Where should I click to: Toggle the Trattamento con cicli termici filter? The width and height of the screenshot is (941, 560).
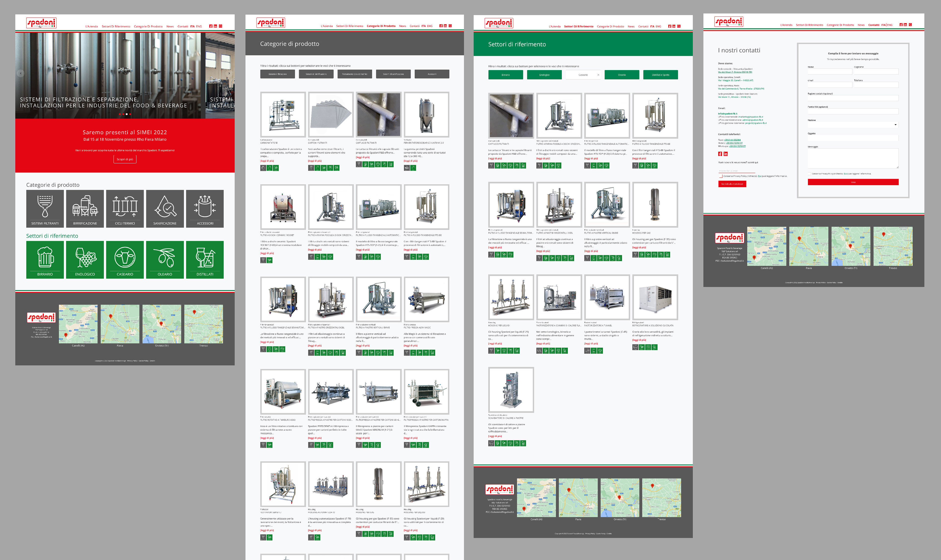point(354,74)
